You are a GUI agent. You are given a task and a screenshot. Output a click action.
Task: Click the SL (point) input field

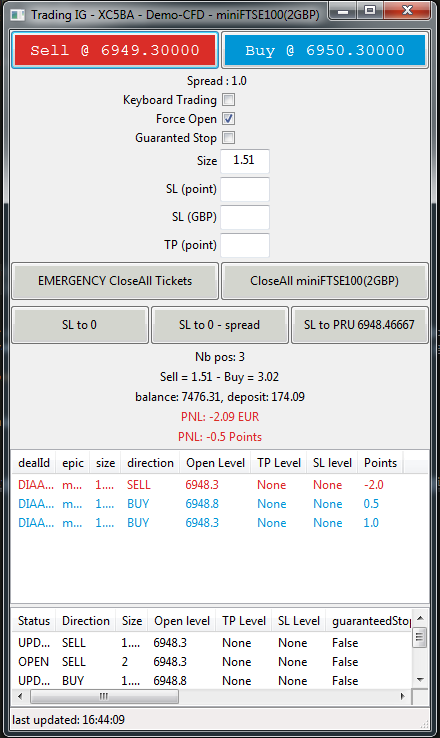click(x=245, y=189)
